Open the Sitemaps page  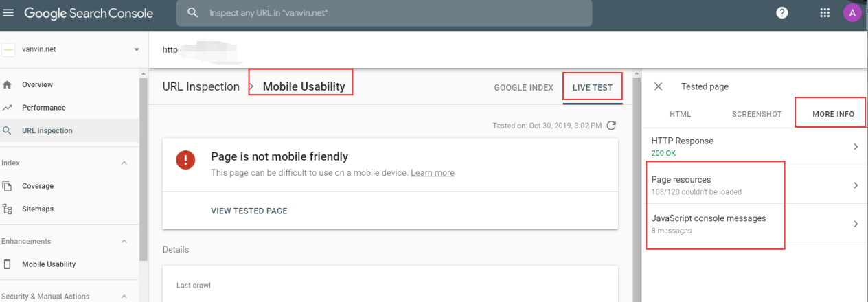click(x=37, y=209)
